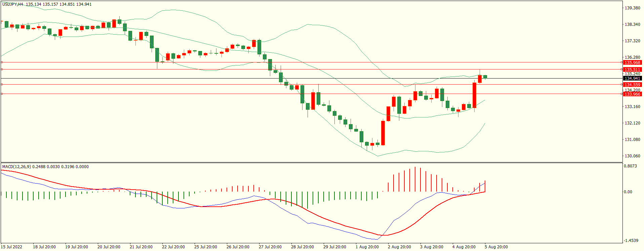Select the red 135.511 price level label
644x251 pixels.
pos(632,70)
